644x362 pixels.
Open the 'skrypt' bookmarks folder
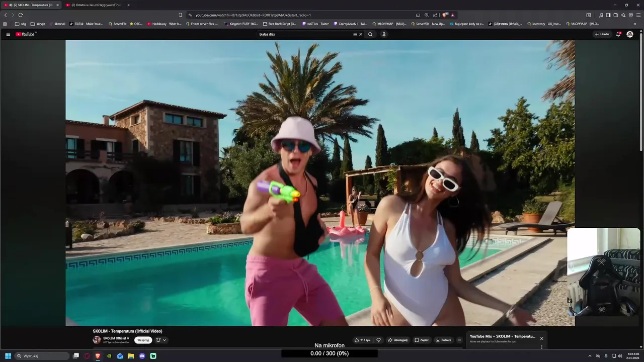point(38,24)
